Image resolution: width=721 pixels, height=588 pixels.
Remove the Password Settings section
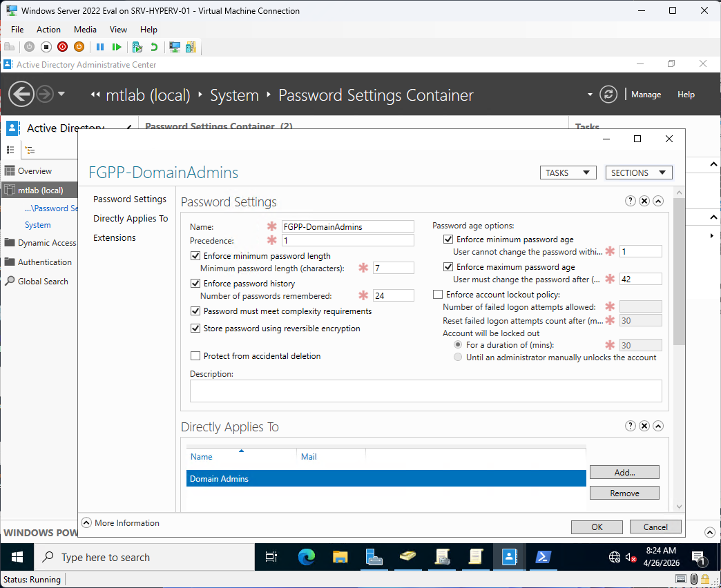click(644, 202)
